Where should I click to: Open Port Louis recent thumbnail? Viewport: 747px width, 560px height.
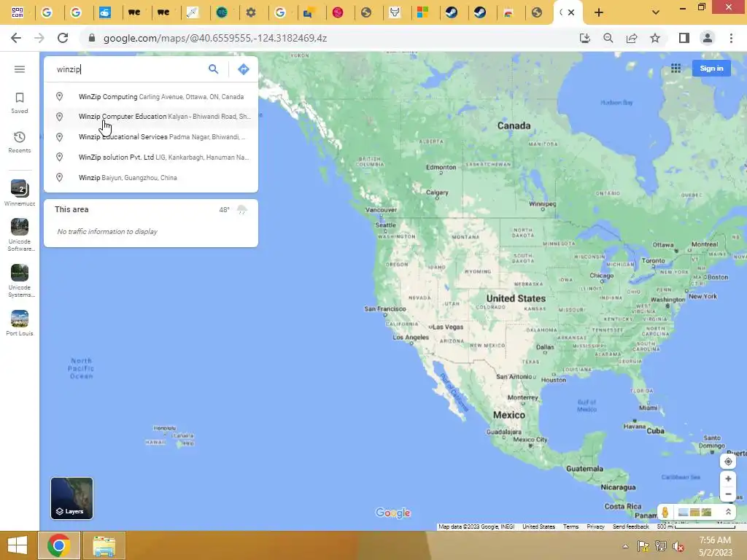(x=20, y=322)
